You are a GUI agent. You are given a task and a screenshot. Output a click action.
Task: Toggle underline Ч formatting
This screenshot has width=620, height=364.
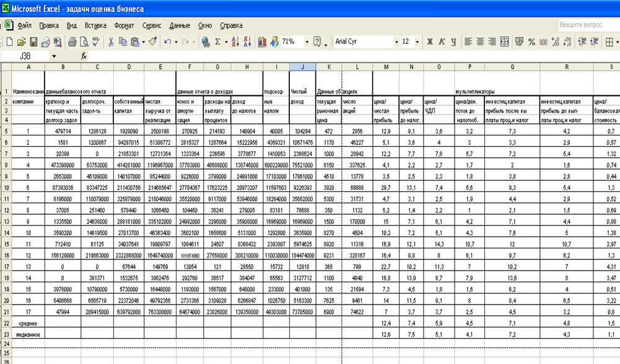(x=453, y=42)
